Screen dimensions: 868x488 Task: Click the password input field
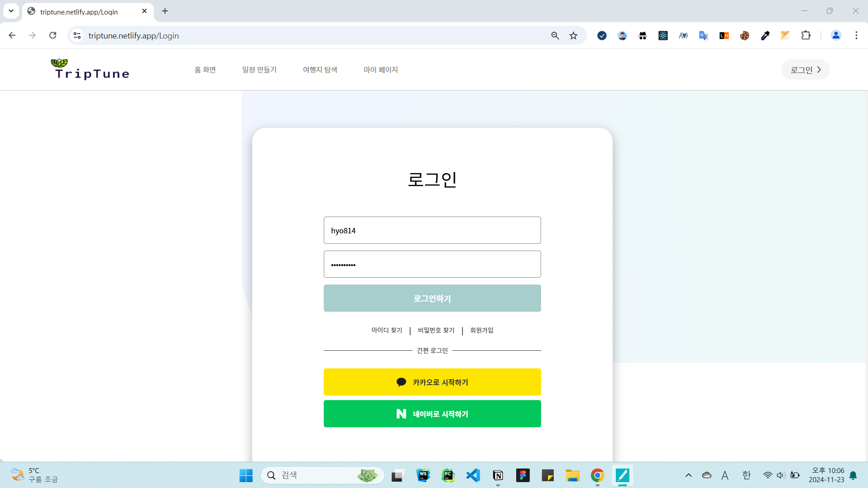click(432, 264)
